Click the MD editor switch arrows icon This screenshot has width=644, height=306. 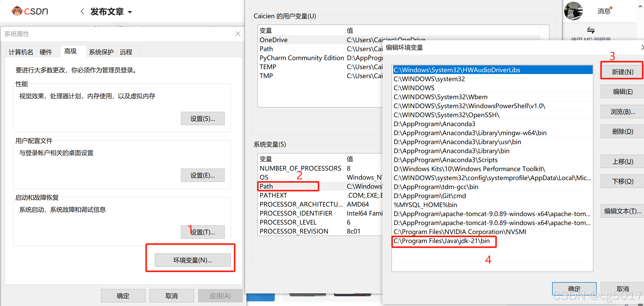coord(590,30)
